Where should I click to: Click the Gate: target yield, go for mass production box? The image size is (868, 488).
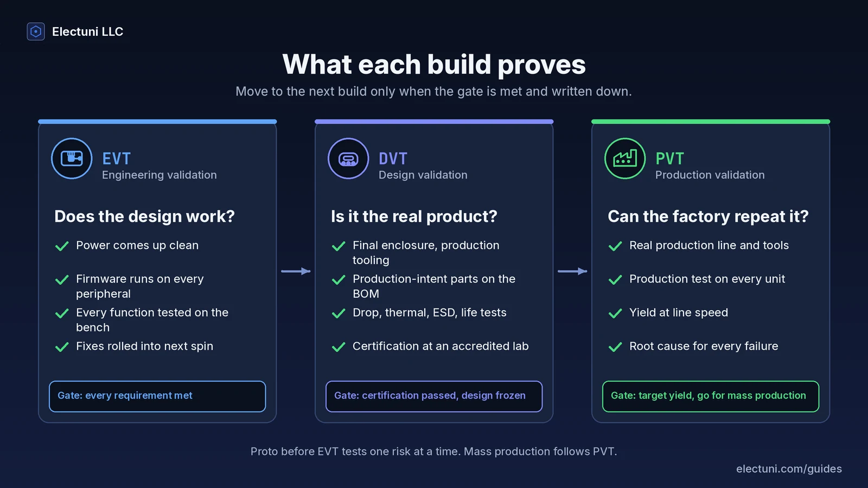tap(711, 396)
